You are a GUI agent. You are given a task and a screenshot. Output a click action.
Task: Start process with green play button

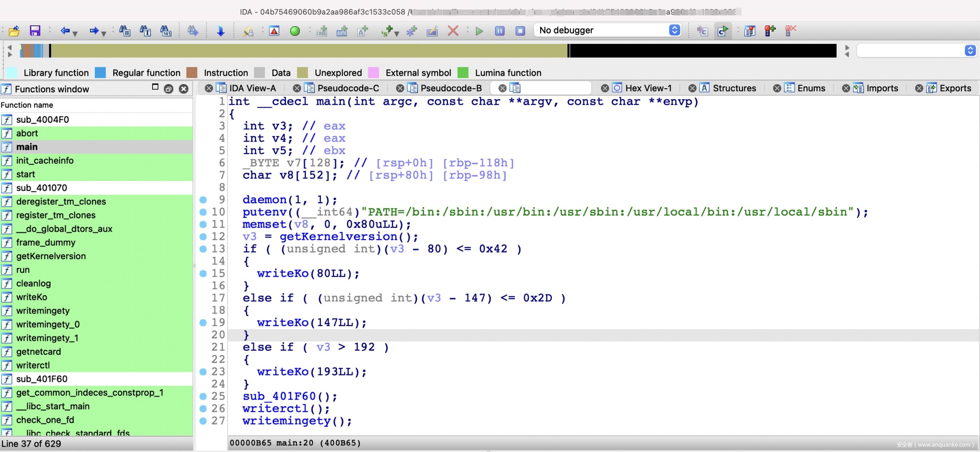(x=479, y=31)
